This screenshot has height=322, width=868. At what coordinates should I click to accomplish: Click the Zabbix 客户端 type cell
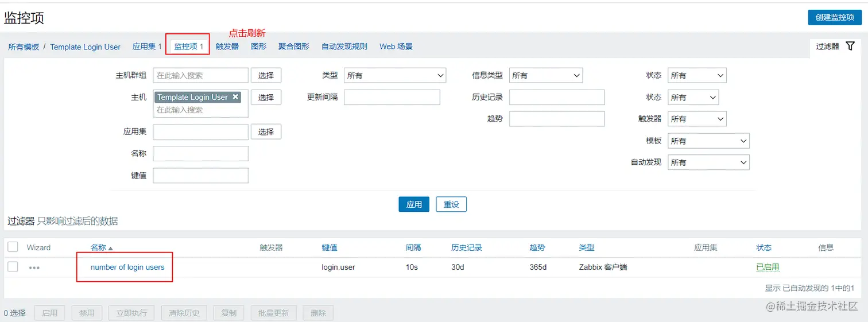603,267
